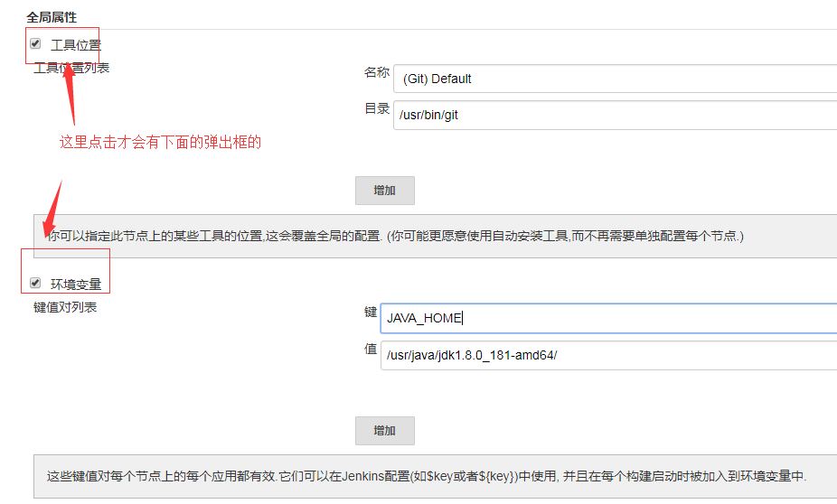837x504 pixels.
Task: Toggle the 工具位置 checkbox
Action: click(35, 43)
